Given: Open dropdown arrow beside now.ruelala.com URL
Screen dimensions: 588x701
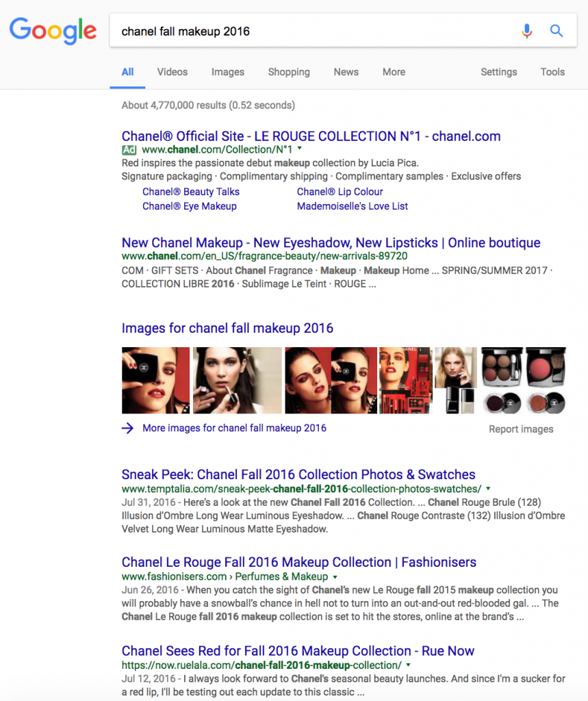Looking at the screenshot, I should (408, 665).
